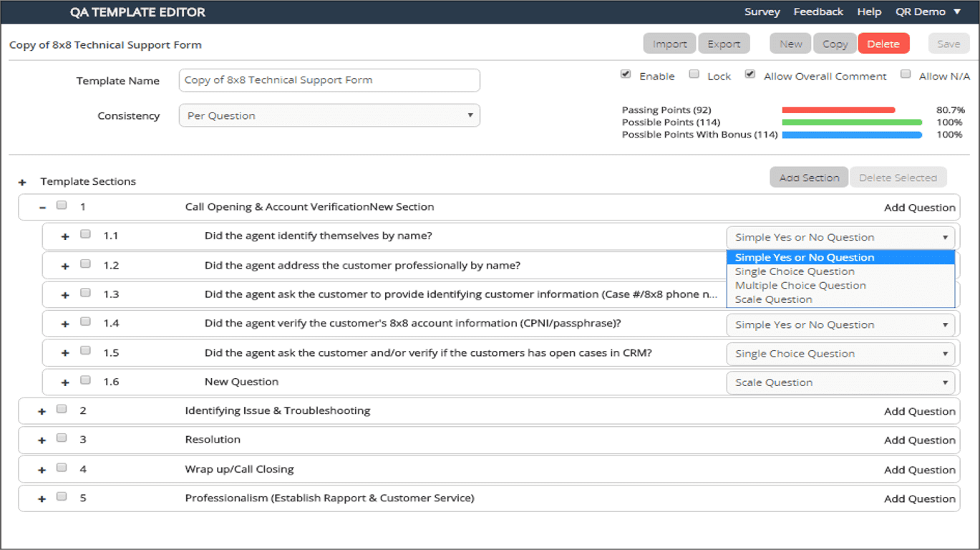Expand question 1.3 using its plus icon
This screenshot has width=980, height=550.
pos(65,295)
